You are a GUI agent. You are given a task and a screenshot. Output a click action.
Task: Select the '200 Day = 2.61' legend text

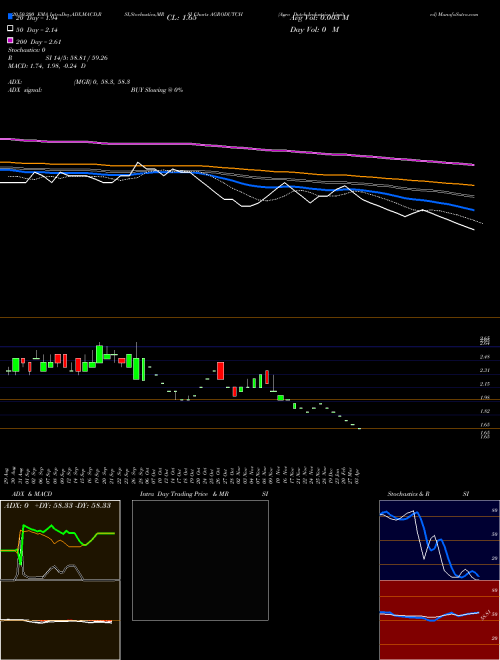click(x=39, y=42)
